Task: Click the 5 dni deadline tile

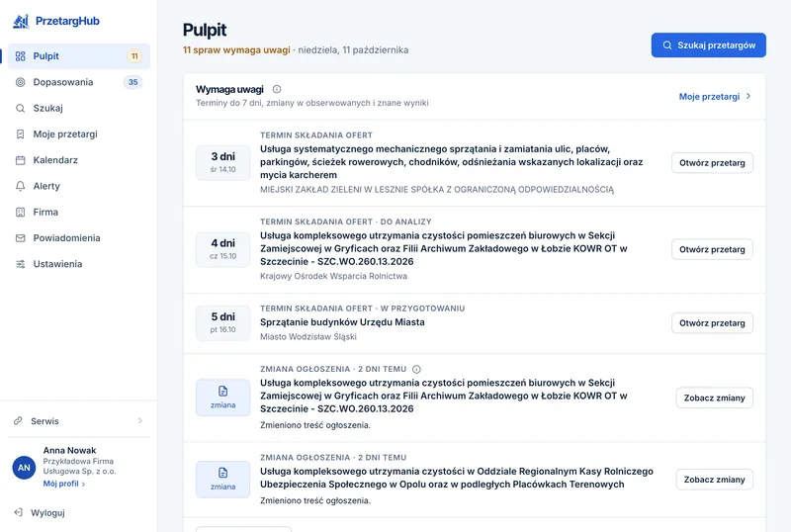Action: tap(223, 323)
